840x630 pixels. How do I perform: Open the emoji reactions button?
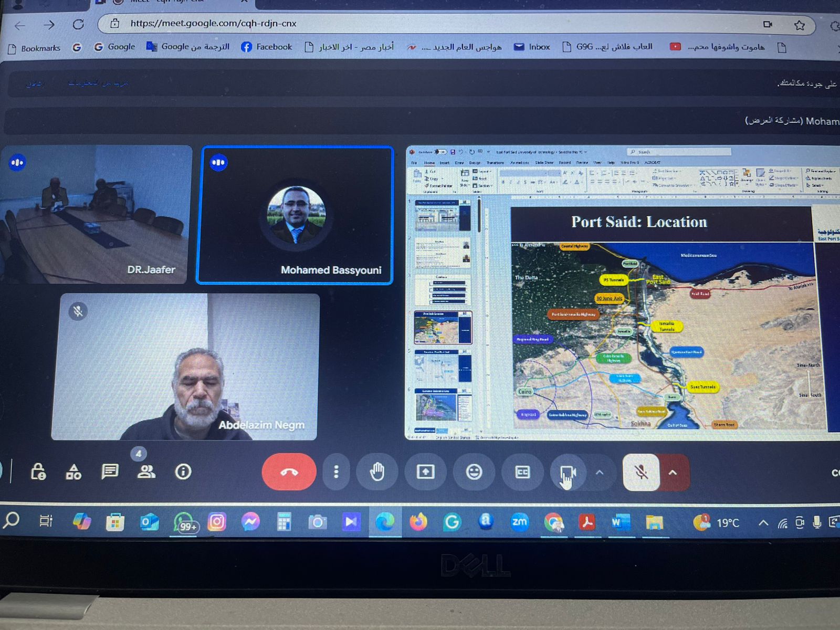[x=474, y=472]
